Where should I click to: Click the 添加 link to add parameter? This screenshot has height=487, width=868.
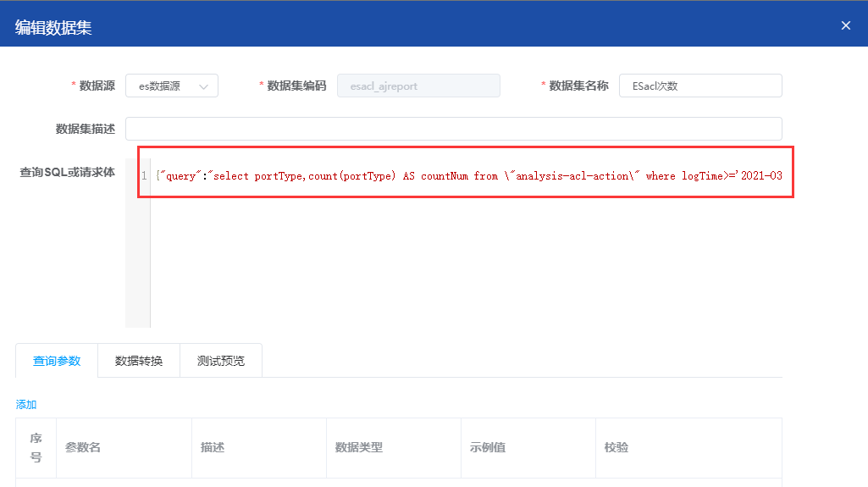pyautogui.click(x=26, y=405)
